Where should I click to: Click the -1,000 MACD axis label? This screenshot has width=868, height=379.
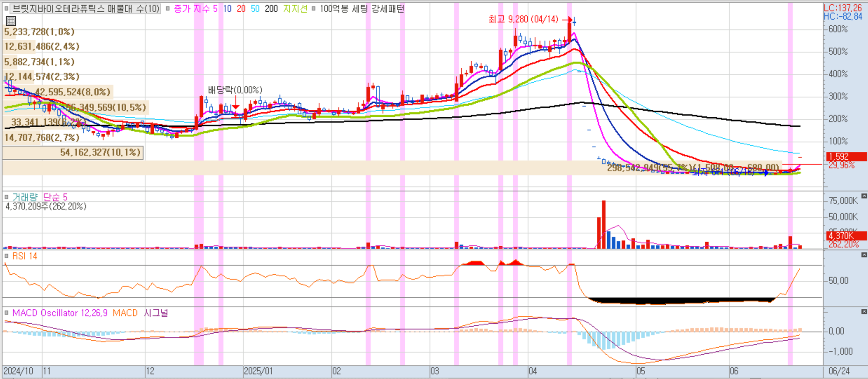840,351
